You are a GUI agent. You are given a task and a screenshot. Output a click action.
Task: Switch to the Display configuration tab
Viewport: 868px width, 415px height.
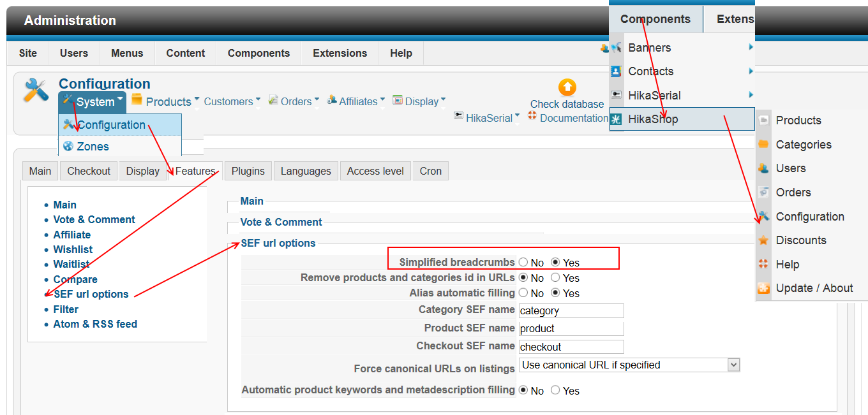pos(143,171)
